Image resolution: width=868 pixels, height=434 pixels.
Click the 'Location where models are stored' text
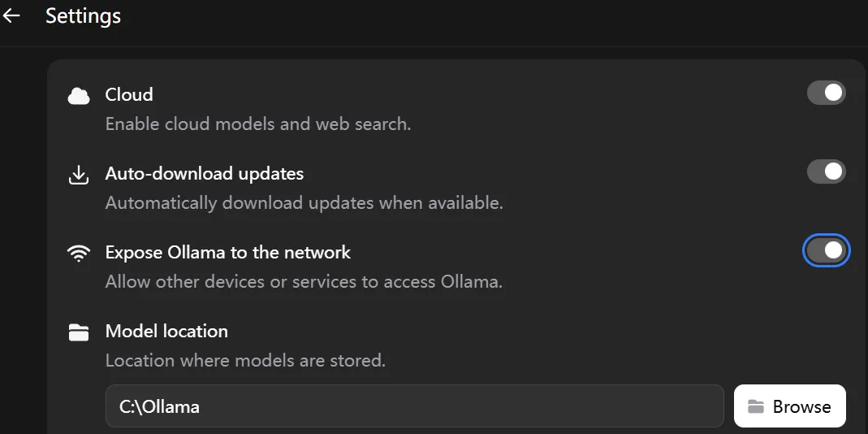245,360
